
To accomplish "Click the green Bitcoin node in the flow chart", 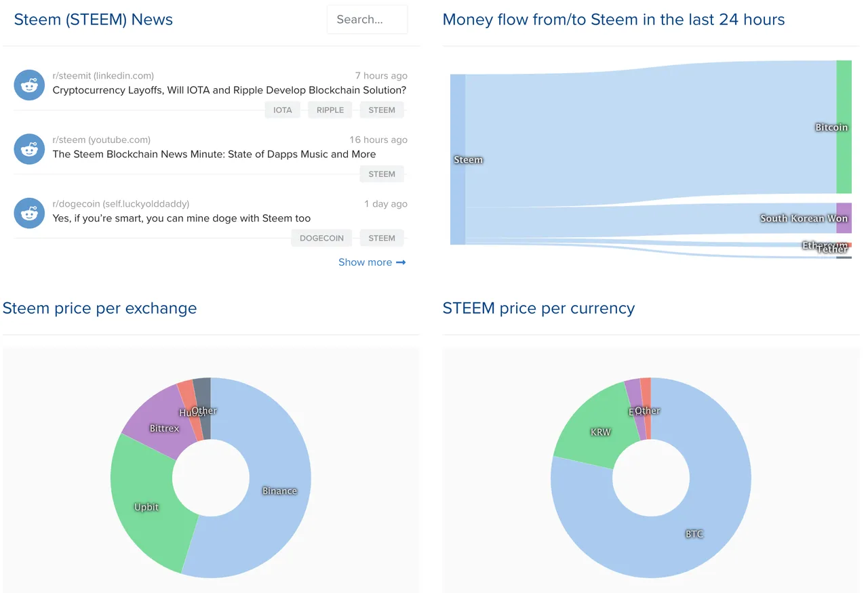I will click(x=844, y=127).
